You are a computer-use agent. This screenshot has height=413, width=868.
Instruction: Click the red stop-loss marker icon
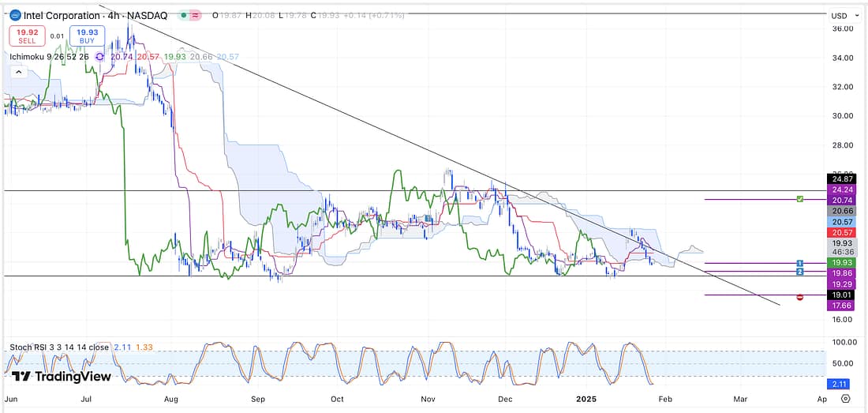800,297
